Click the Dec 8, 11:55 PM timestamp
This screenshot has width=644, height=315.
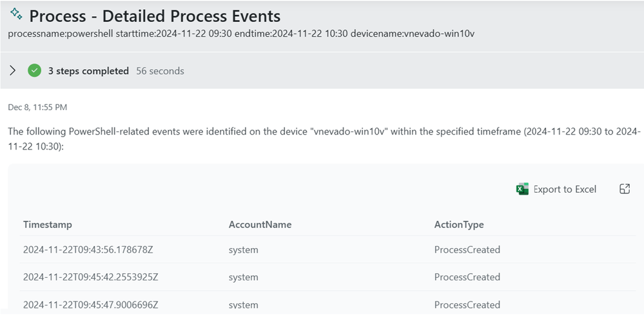[x=37, y=108]
